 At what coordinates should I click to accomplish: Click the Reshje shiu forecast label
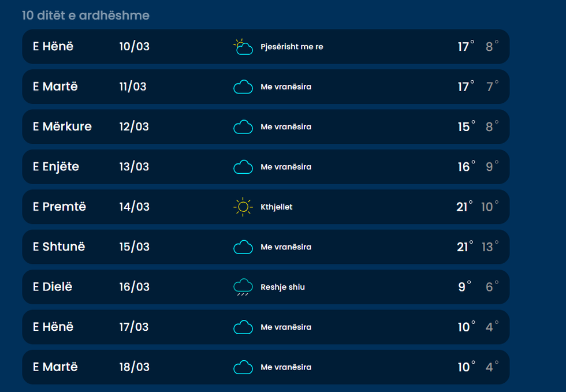pyautogui.click(x=282, y=287)
